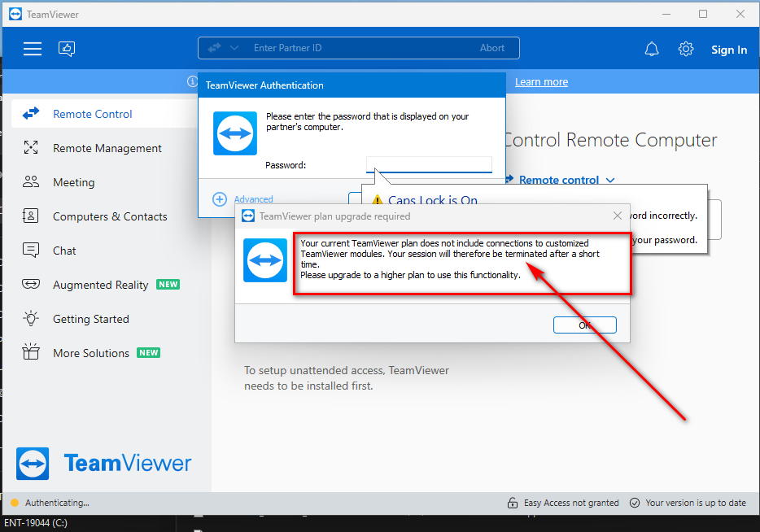Click the Your version is up to date status

(x=696, y=503)
